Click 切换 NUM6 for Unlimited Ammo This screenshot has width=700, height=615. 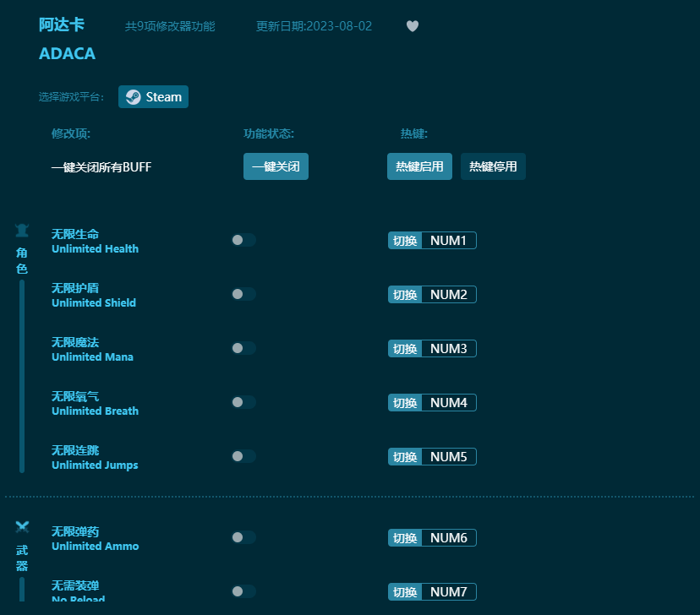pyautogui.click(x=432, y=537)
